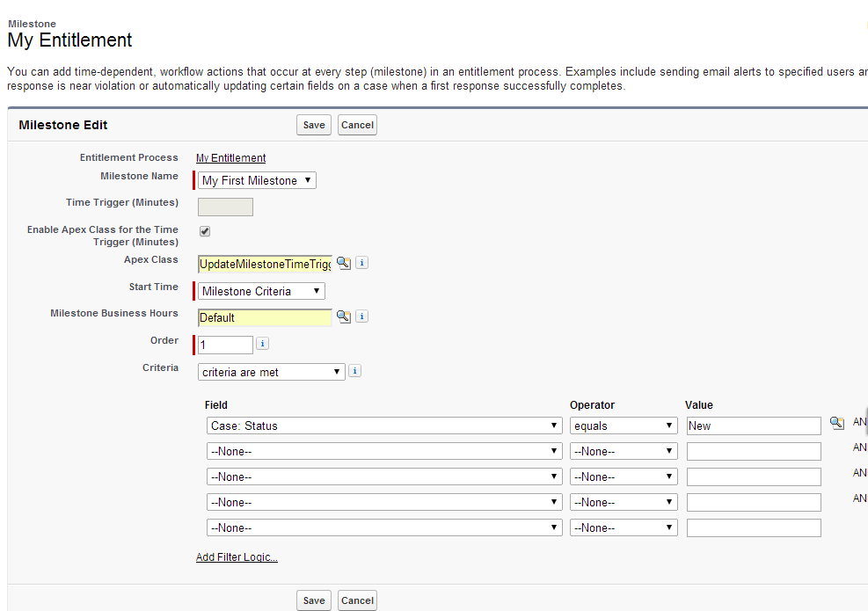Click the top Cancel button
This screenshot has width=868, height=611.
(357, 125)
